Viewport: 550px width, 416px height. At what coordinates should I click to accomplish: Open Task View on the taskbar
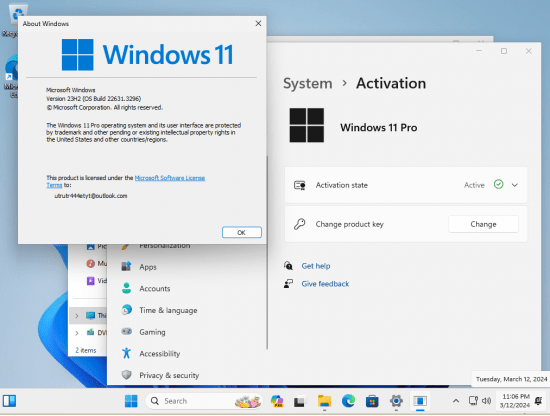coord(299,401)
